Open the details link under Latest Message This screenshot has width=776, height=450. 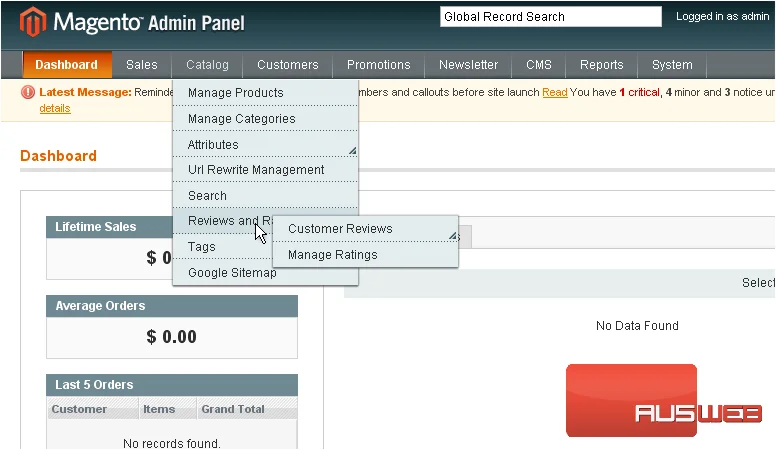(55, 108)
